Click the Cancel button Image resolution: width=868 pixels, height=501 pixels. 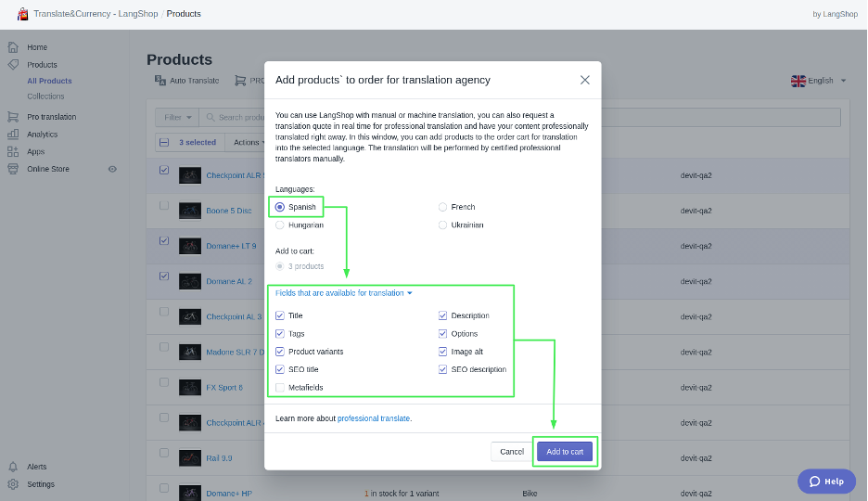point(512,452)
